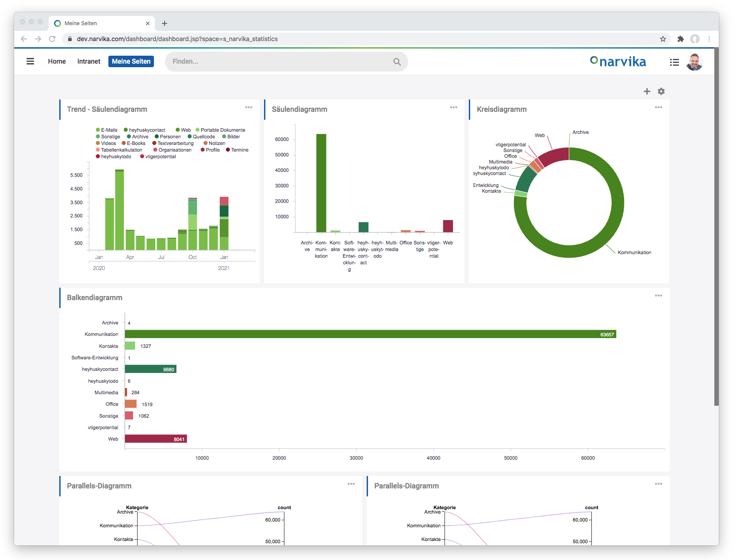Open options menu of right Parallels-Diagramm widget
This screenshot has width=736, height=560.
(659, 484)
